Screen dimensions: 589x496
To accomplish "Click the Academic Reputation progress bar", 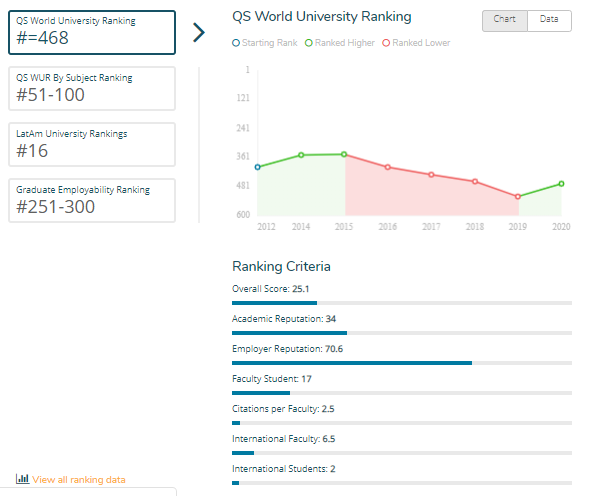I will click(x=402, y=333).
